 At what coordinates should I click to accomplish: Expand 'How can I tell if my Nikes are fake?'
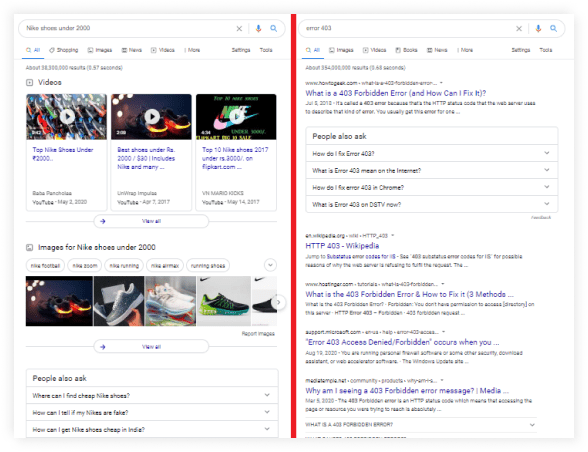pyautogui.click(x=152, y=413)
